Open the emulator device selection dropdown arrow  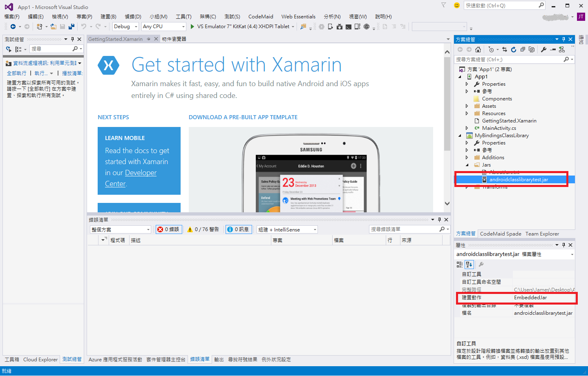pos(293,27)
